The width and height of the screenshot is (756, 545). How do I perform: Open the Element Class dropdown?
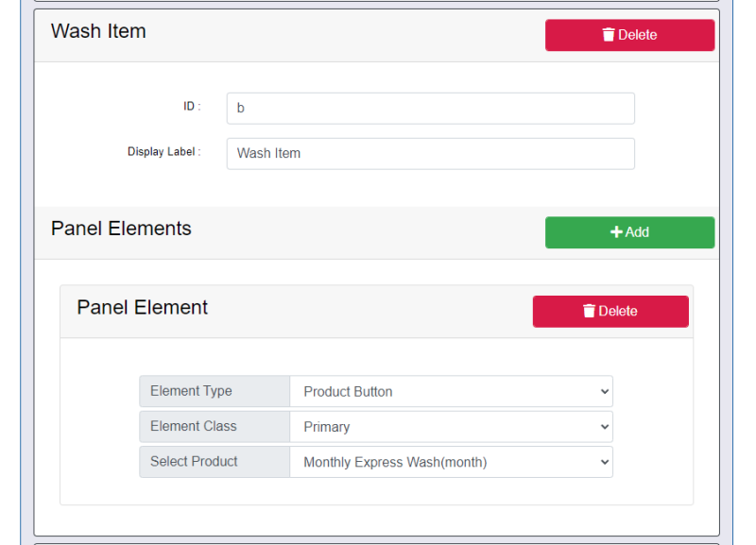[x=450, y=427]
